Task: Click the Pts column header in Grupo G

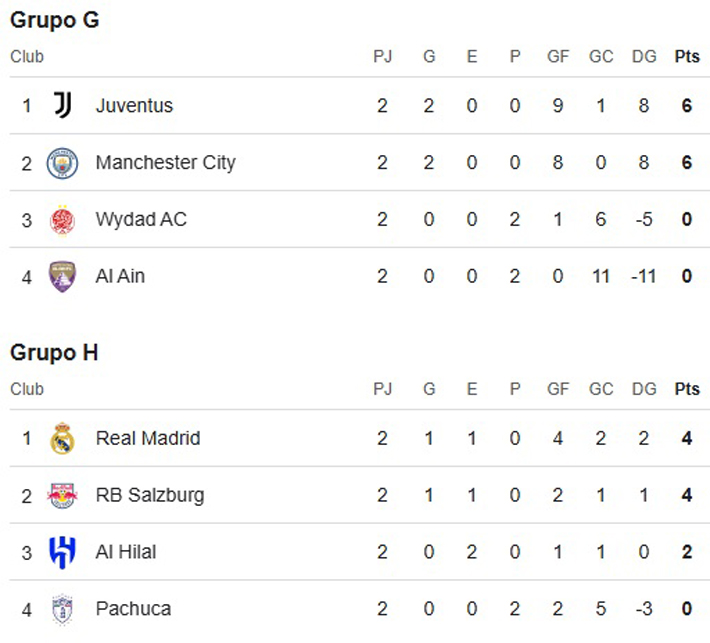Action: coord(687,57)
